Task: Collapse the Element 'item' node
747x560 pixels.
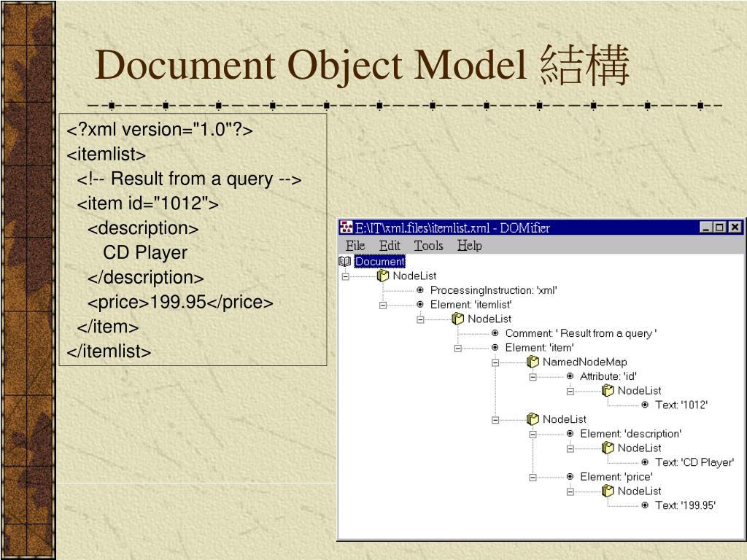Action: click(x=458, y=348)
